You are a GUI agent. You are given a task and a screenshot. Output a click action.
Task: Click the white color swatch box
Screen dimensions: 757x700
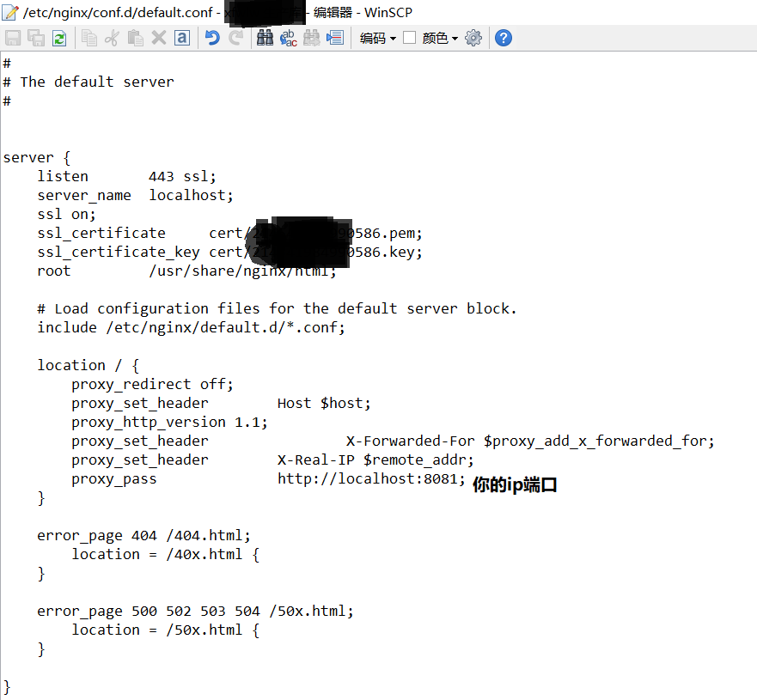coord(410,38)
